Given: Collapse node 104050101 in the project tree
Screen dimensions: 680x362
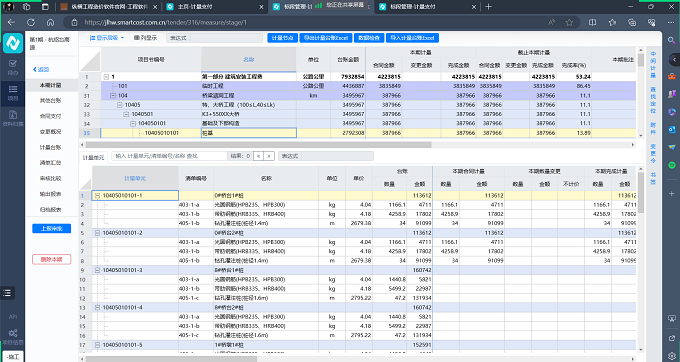Looking at the screenshot, I should click(x=133, y=124).
